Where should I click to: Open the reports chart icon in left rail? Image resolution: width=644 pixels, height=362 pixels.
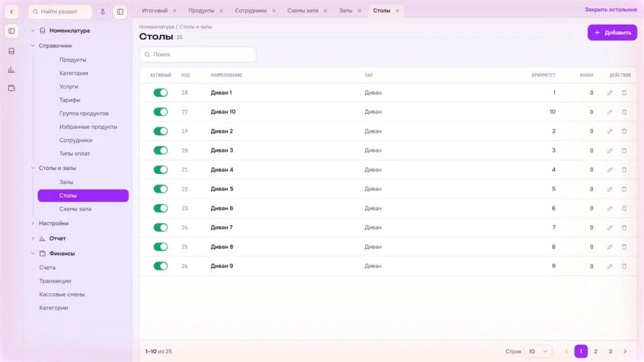point(11,69)
